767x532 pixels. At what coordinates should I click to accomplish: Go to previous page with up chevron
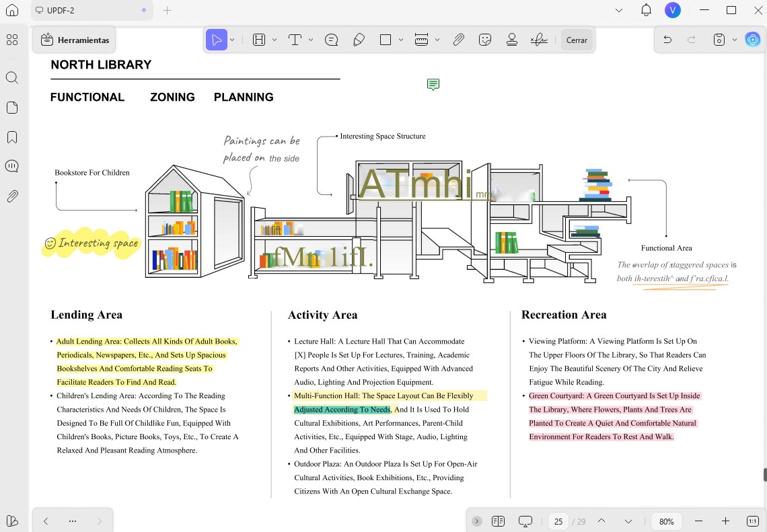pos(601,521)
